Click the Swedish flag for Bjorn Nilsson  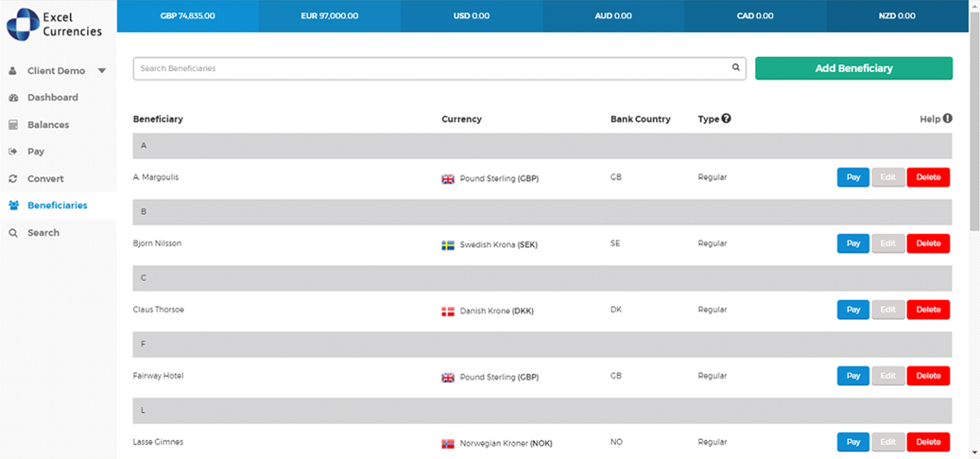point(448,245)
